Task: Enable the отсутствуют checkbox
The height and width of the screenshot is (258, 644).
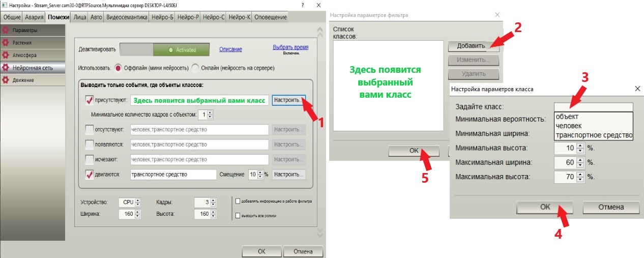Action: tap(90, 130)
